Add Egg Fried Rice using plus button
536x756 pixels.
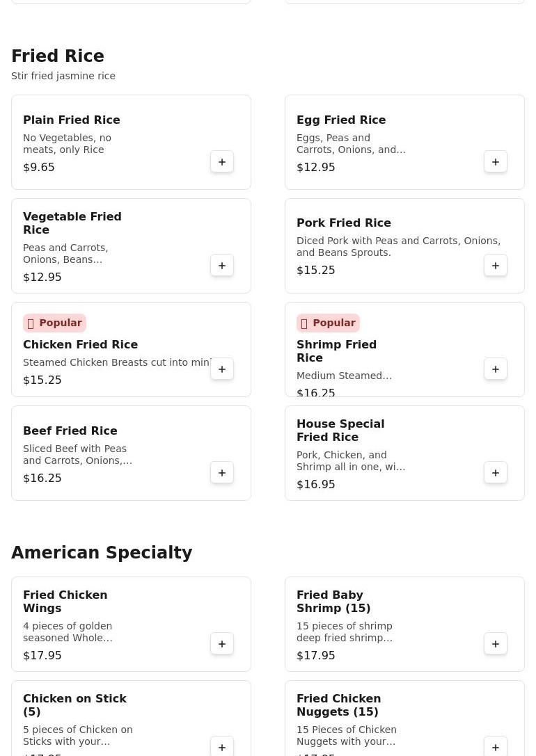[496, 162]
